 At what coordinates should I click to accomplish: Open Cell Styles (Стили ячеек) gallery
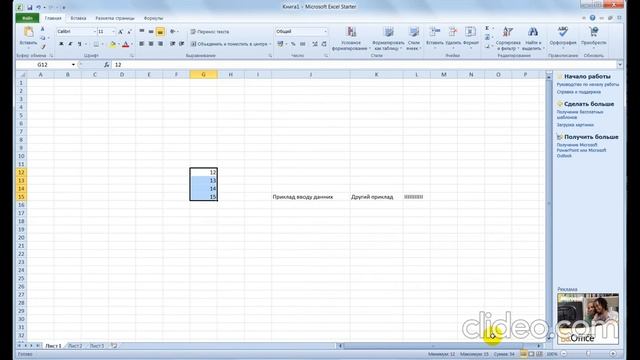click(x=413, y=39)
